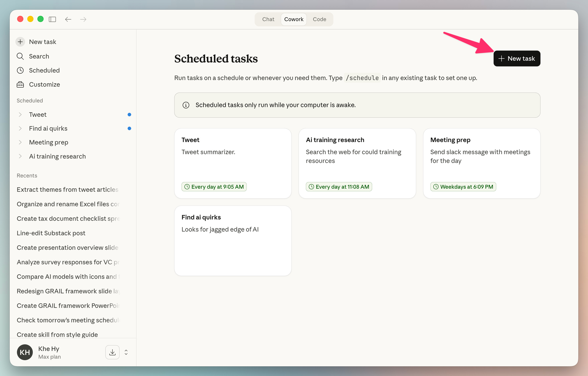
Task: Open recent 'Compare AI models with icons'
Action: tap(68, 276)
